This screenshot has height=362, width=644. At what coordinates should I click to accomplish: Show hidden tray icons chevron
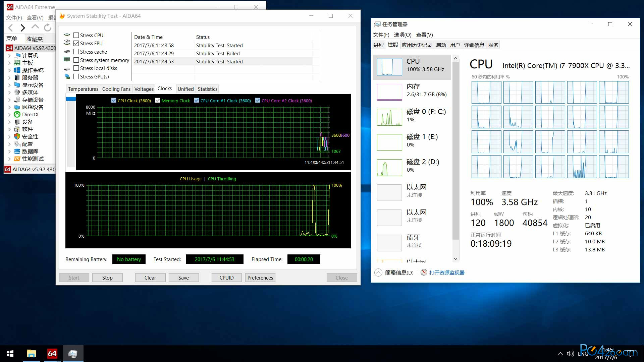click(560, 354)
